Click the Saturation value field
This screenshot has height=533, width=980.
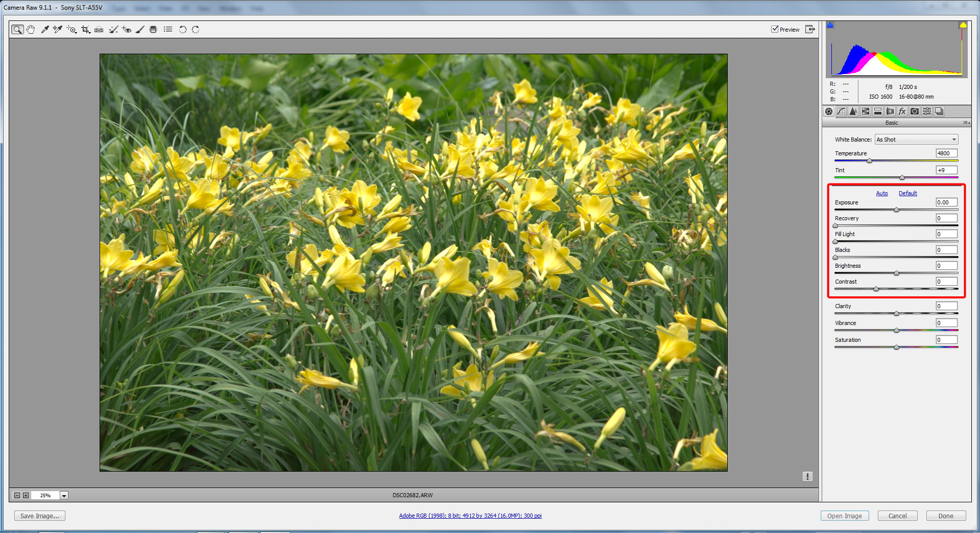(947, 340)
